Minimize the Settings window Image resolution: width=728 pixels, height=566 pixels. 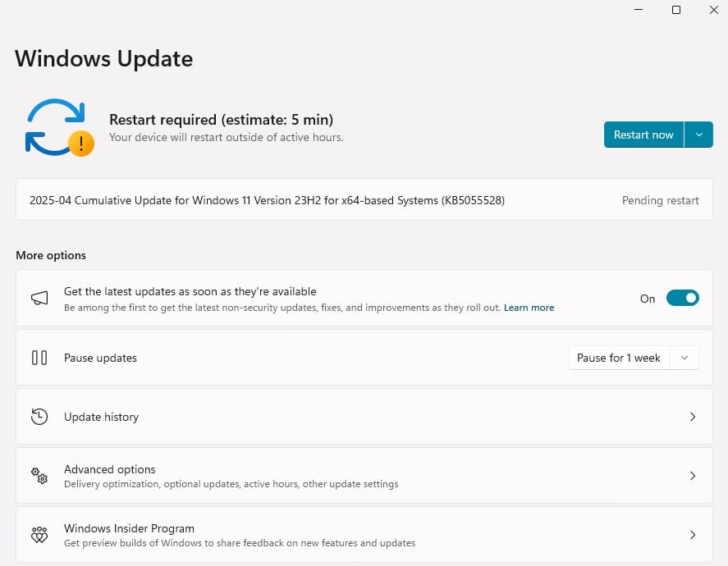(x=639, y=10)
